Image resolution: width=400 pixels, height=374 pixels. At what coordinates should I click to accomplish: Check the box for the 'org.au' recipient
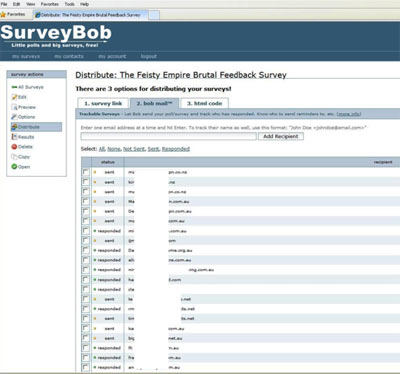tap(86, 250)
